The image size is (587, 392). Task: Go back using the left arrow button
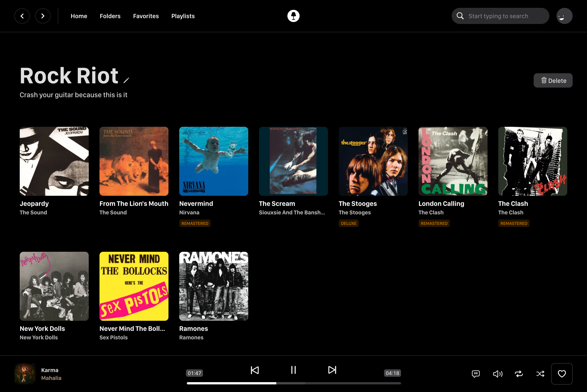click(x=22, y=16)
